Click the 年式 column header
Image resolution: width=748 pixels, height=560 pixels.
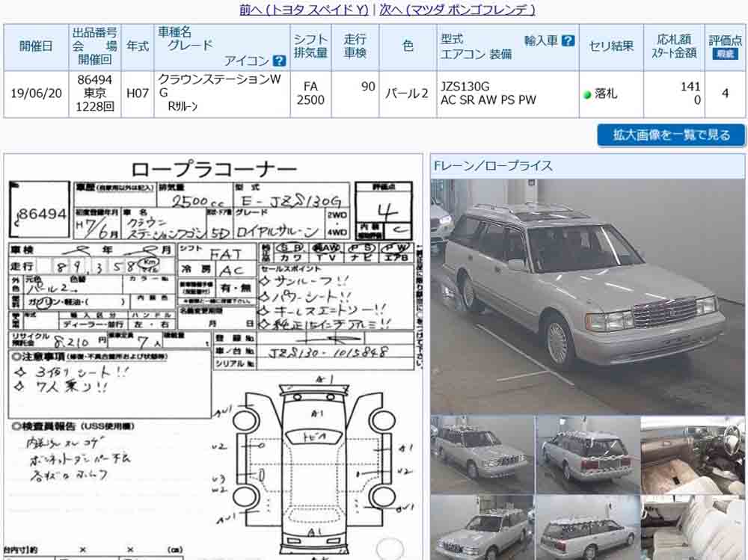point(138,47)
